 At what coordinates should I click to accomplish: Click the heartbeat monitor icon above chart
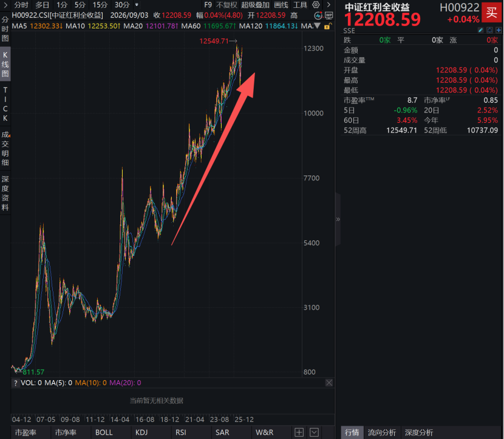click(318, 15)
